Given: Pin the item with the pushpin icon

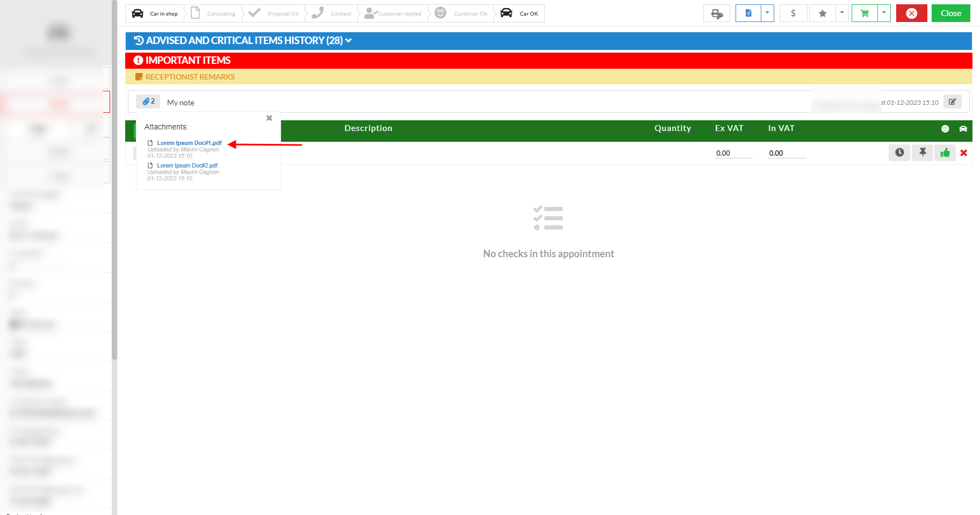Looking at the screenshot, I should 923,153.
